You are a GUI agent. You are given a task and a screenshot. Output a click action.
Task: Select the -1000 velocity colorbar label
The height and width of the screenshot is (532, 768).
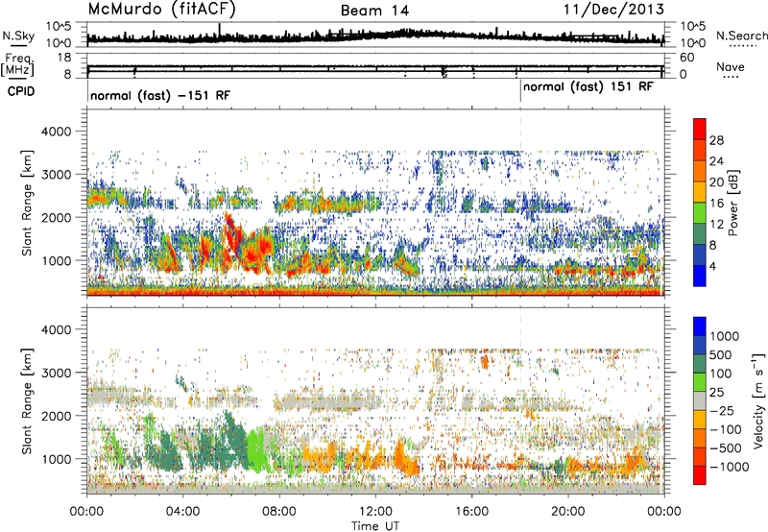(x=729, y=467)
